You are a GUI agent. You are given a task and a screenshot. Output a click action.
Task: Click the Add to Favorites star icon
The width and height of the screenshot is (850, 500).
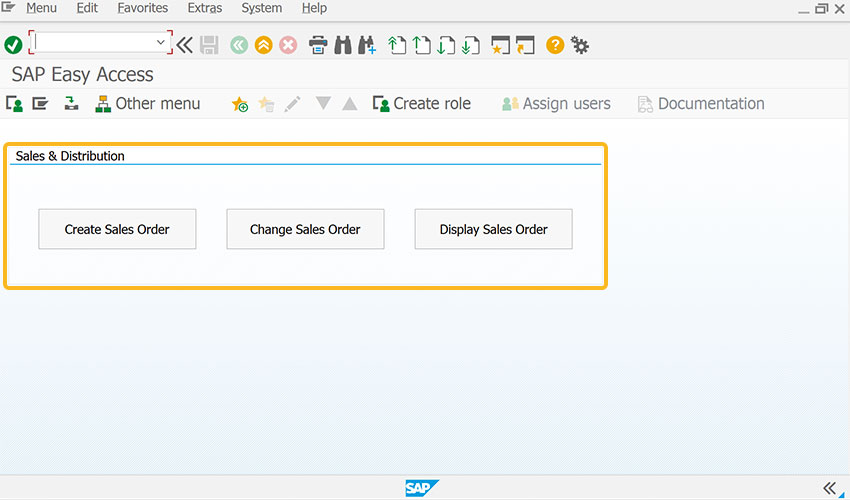coord(240,104)
